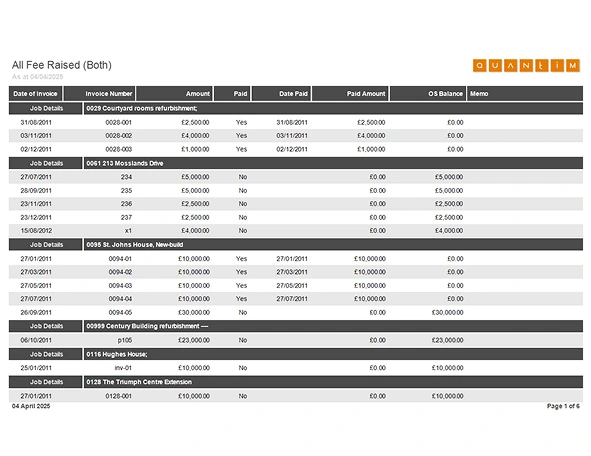Click invoice number x1
The width and height of the screenshot is (591, 456).
click(x=128, y=231)
